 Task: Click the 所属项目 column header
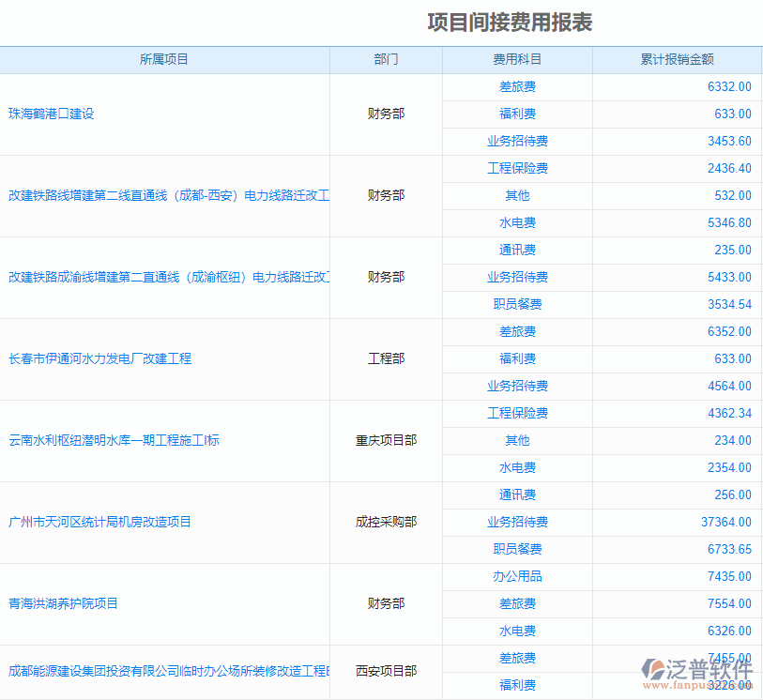[x=164, y=59]
